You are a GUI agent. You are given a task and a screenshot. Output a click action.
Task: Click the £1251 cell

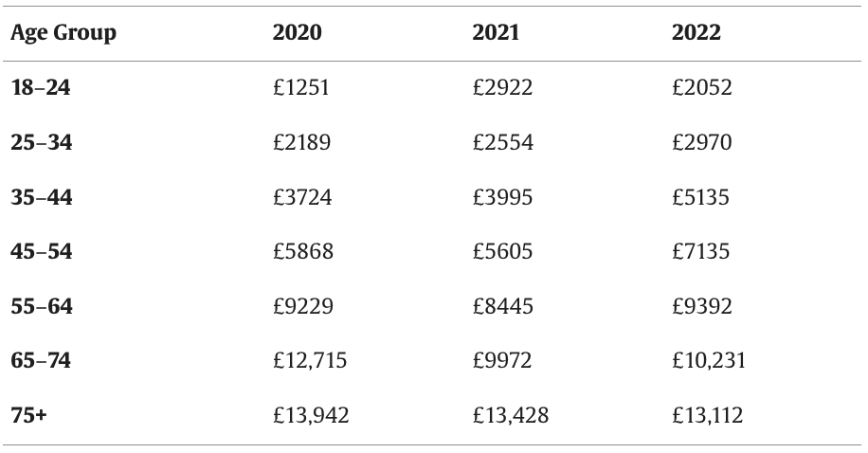[x=302, y=88]
